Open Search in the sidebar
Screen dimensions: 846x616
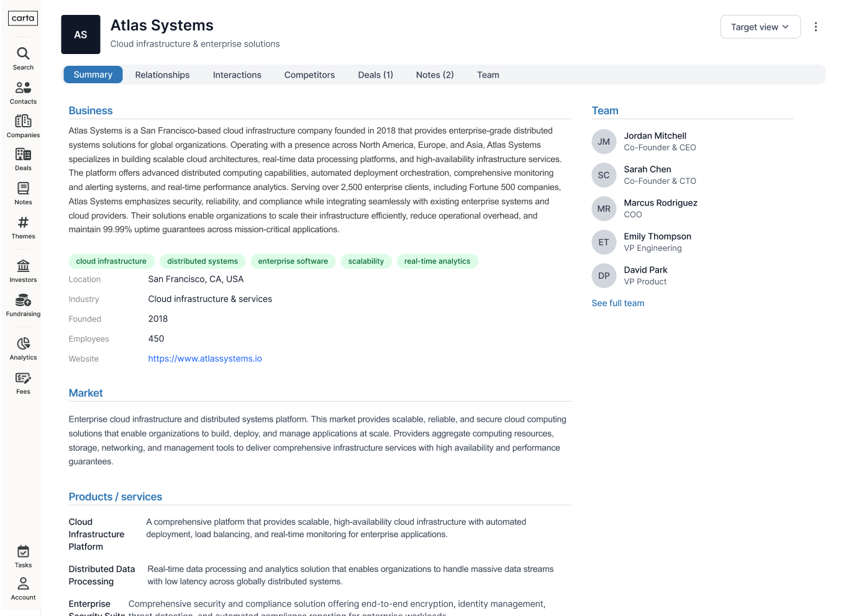(22, 59)
